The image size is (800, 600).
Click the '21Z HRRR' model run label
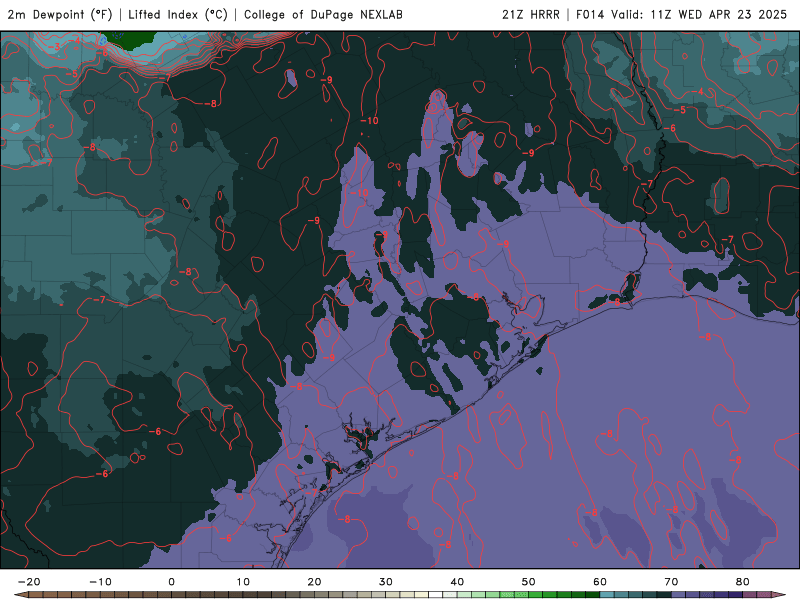[531, 15]
